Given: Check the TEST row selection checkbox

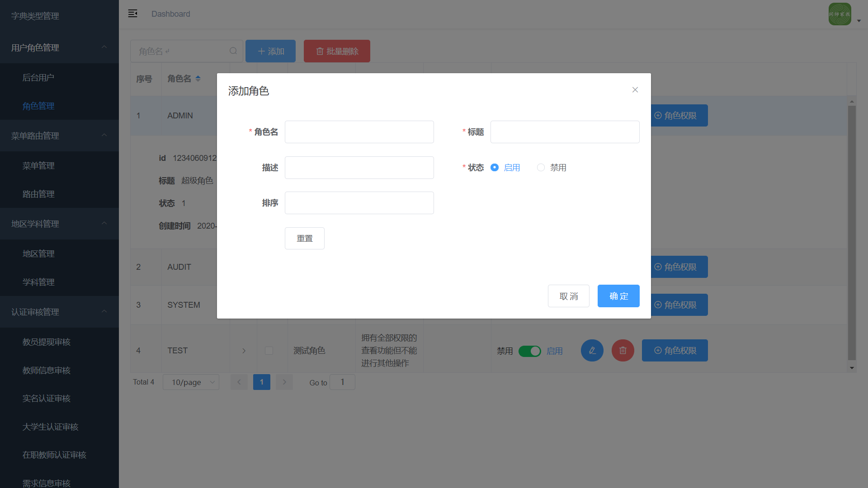Looking at the screenshot, I should click(x=269, y=351).
